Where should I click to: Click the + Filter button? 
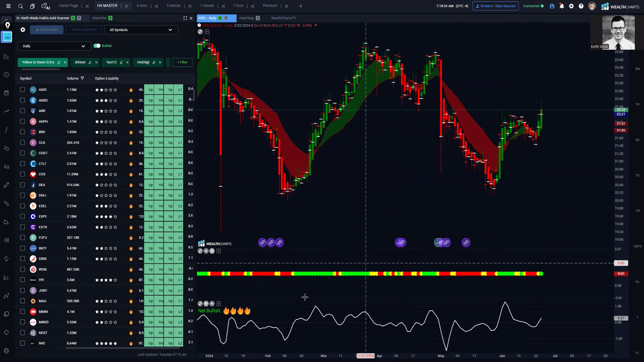(182, 62)
